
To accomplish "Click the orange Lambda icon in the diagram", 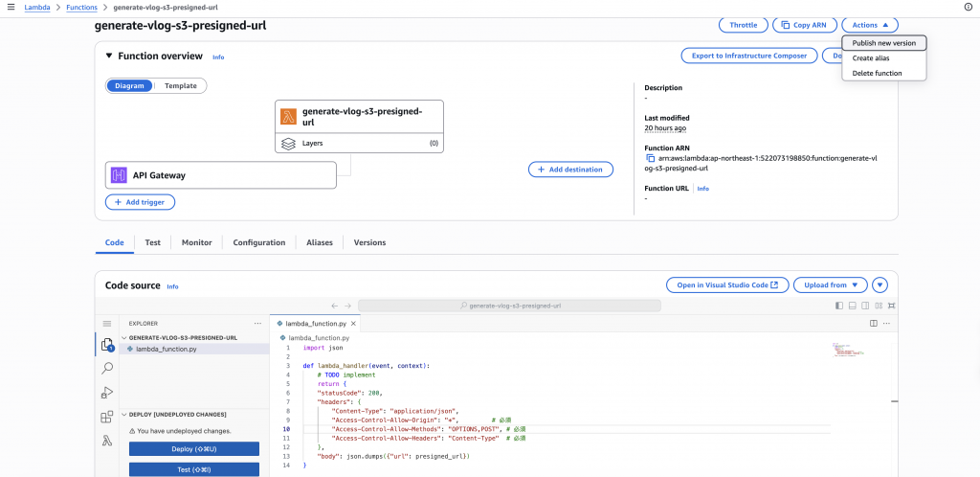I will click(x=288, y=116).
